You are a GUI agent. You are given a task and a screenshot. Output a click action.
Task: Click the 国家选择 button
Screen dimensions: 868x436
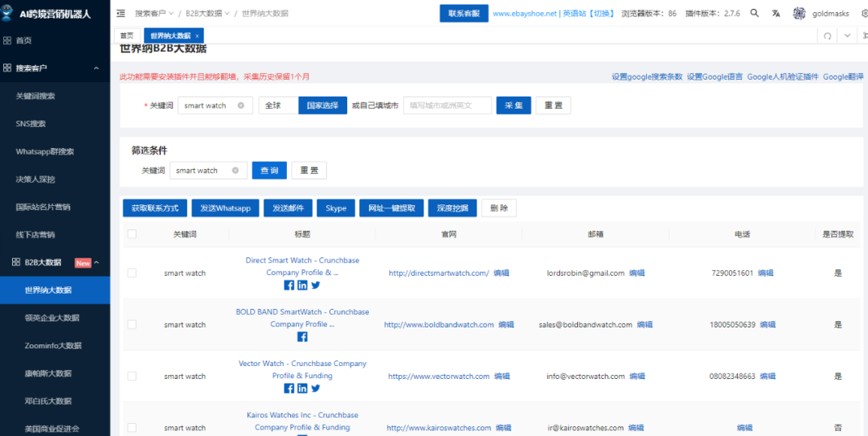pyautogui.click(x=322, y=105)
